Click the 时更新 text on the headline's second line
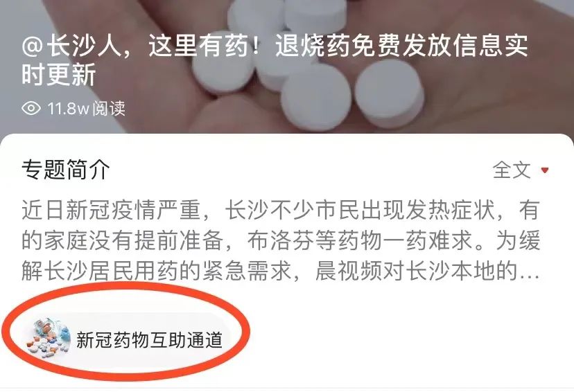The width and height of the screenshot is (574, 392). [x=59, y=74]
